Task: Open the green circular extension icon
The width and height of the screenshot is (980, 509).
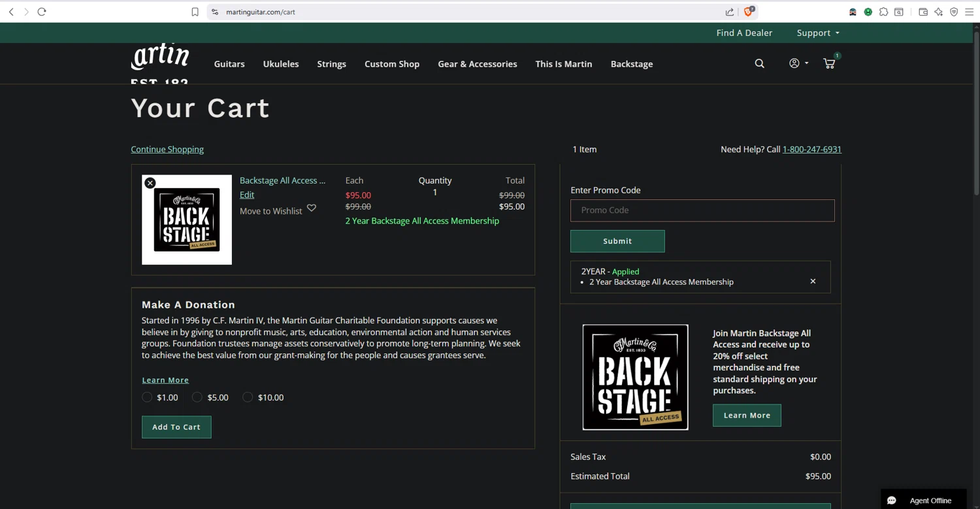Action: [x=868, y=12]
